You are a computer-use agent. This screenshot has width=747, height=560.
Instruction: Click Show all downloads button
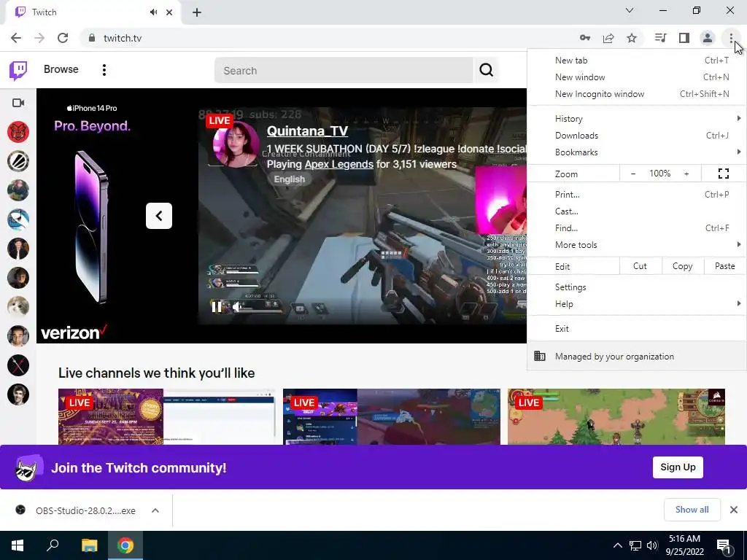point(692,510)
